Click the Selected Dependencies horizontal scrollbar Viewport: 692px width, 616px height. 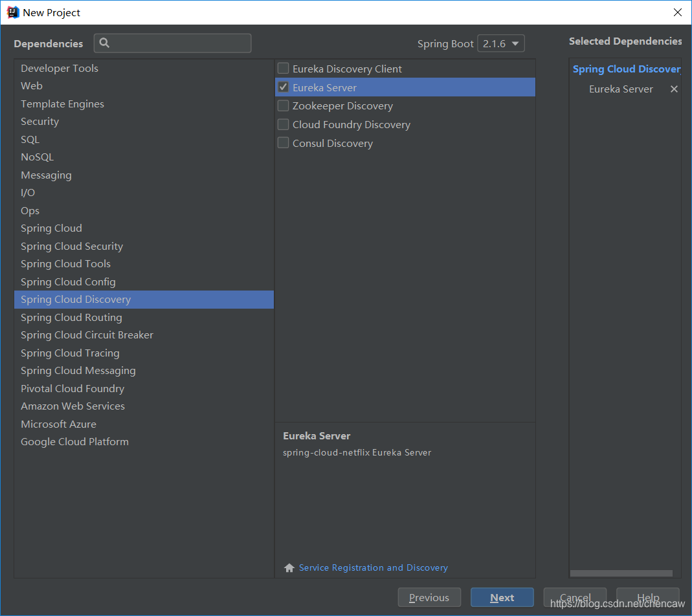click(x=621, y=573)
